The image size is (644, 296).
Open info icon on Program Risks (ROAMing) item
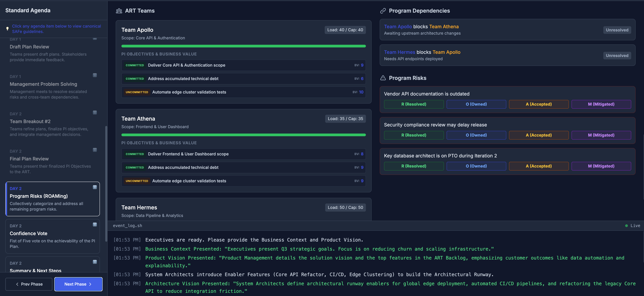[x=95, y=187]
